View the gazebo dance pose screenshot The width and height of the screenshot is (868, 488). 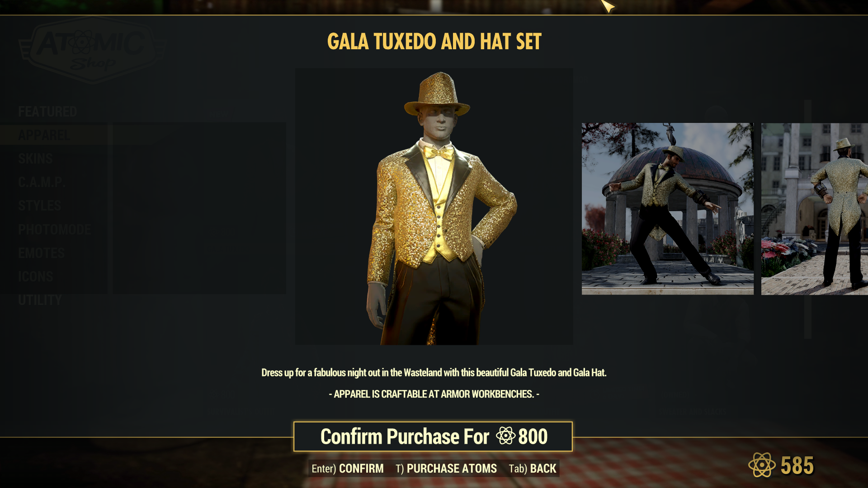[668, 209]
